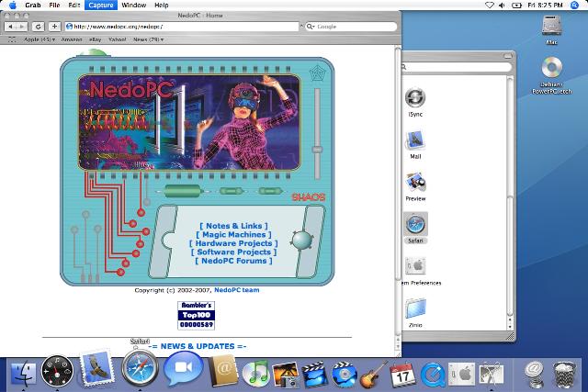Click the Safari address bar

pos(182,27)
